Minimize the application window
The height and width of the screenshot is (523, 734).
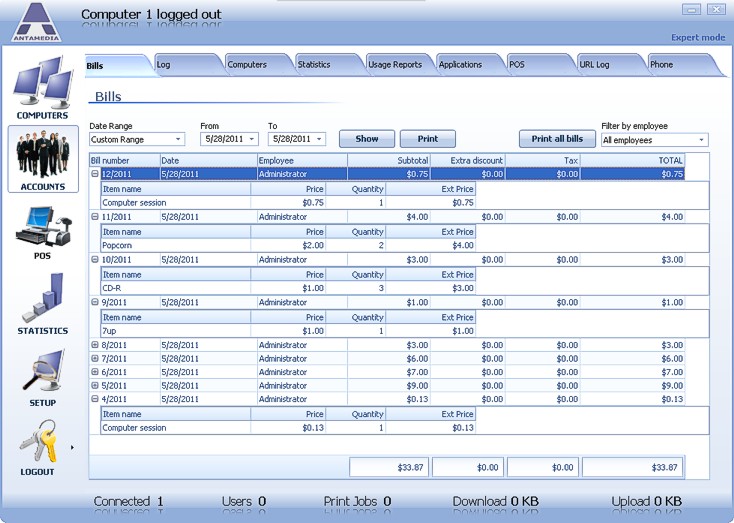point(691,9)
